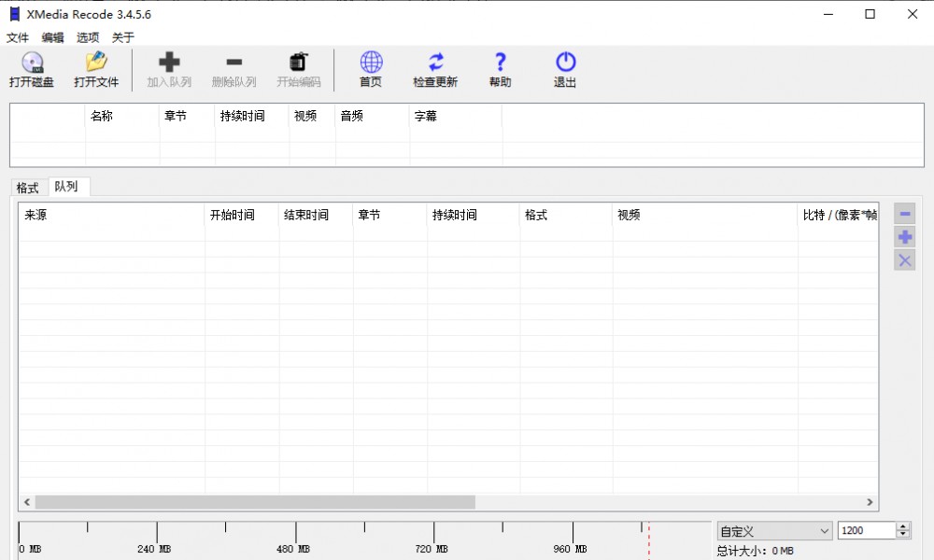
Task: Increase the 1200 value with the up stepper
Action: (x=903, y=525)
